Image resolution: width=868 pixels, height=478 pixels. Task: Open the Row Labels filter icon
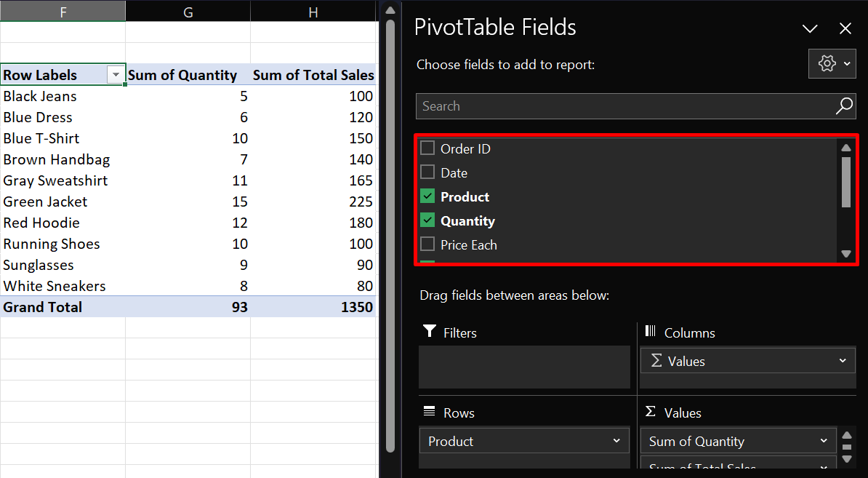[116, 75]
